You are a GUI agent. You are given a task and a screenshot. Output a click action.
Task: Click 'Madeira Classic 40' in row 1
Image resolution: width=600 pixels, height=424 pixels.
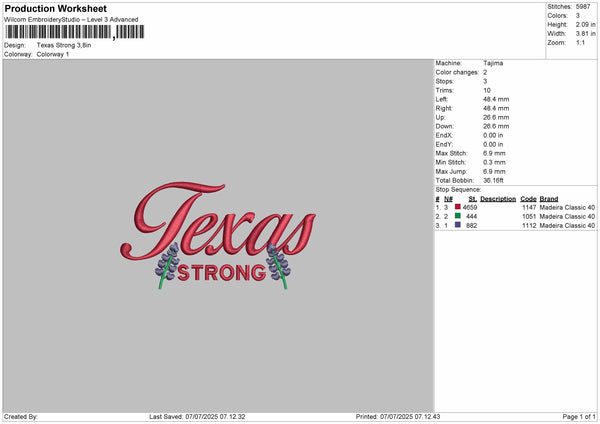click(x=567, y=207)
